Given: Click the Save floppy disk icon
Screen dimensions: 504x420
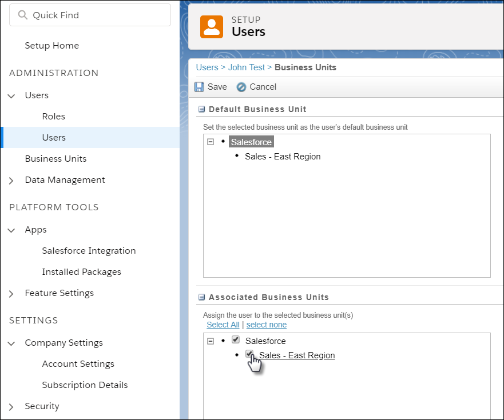Looking at the screenshot, I should [199, 87].
